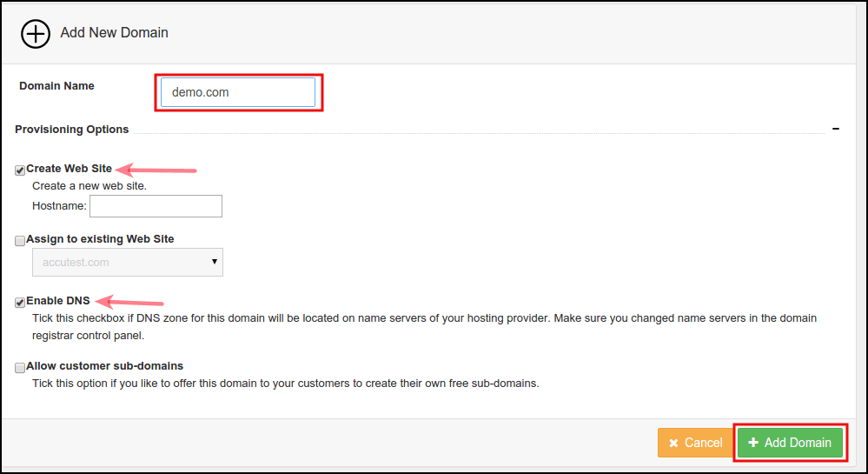Focus the Domain Name field containing demo.com
This screenshot has height=474, width=868.
pos(237,92)
